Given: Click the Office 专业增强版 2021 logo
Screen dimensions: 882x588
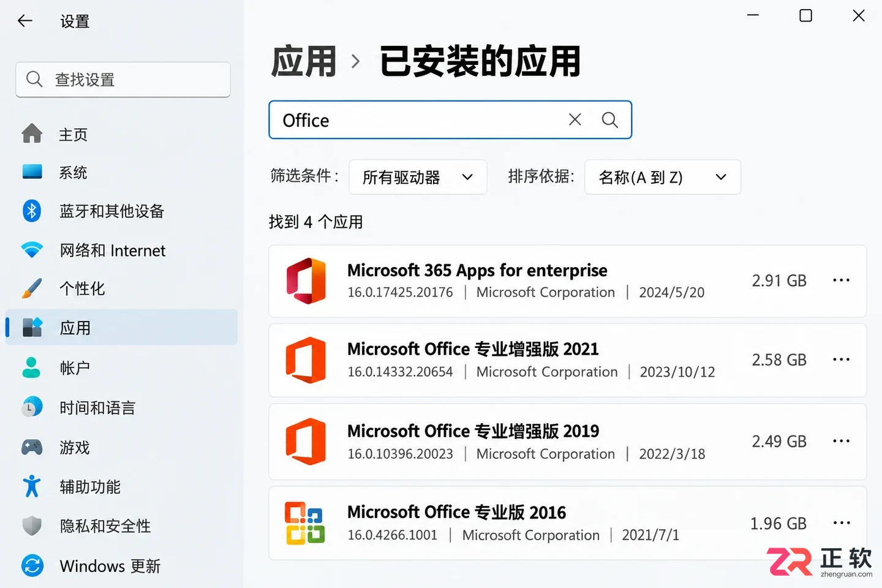Looking at the screenshot, I should point(306,360).
